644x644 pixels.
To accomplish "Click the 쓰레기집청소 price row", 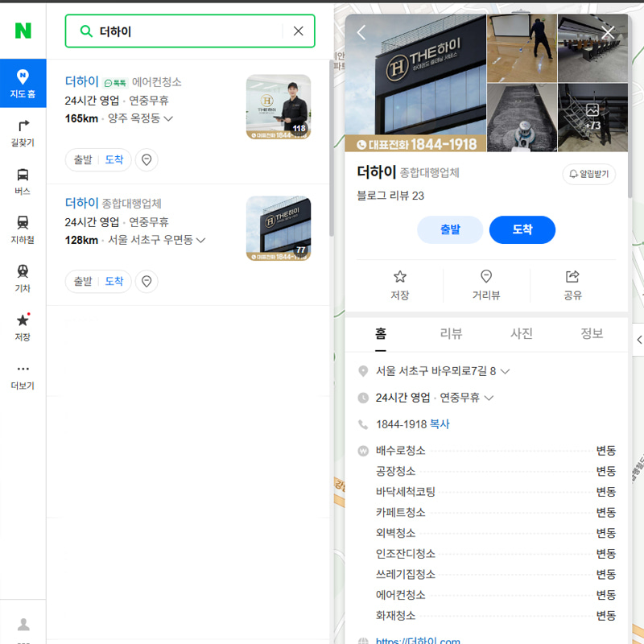I will click(496, 574).
